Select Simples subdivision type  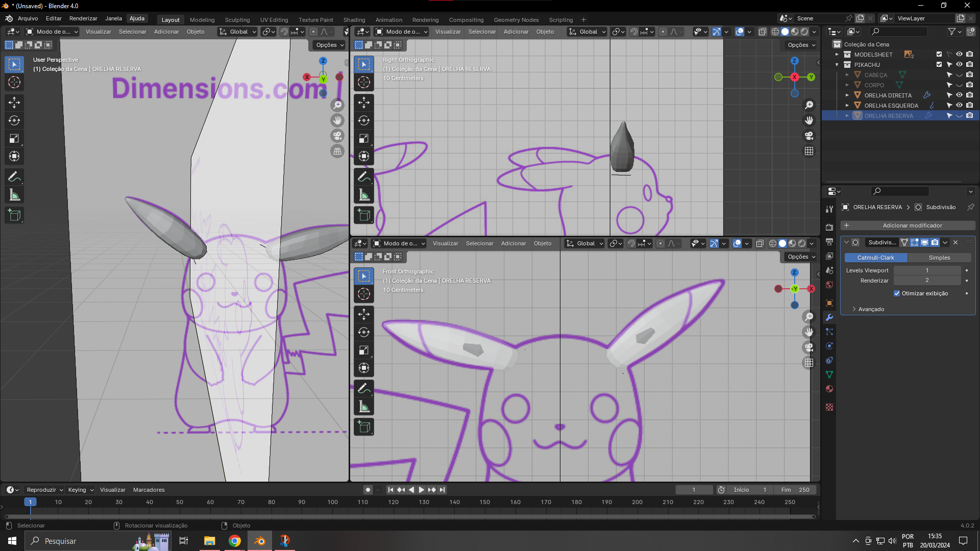point(939,258)
